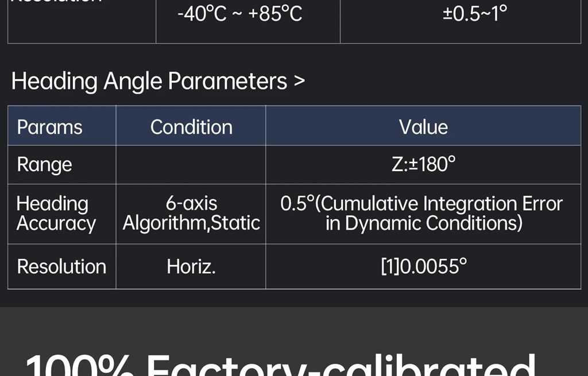
Task: Expand the Heading Angle Parameters chevron arrow
Action: (x=299, y=82)
